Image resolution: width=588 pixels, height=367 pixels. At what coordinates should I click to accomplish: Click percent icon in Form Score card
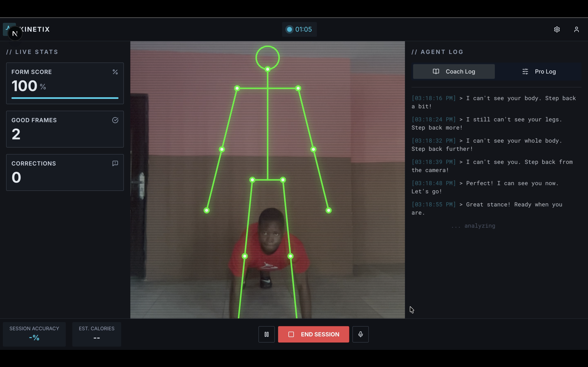coord(115,72)
